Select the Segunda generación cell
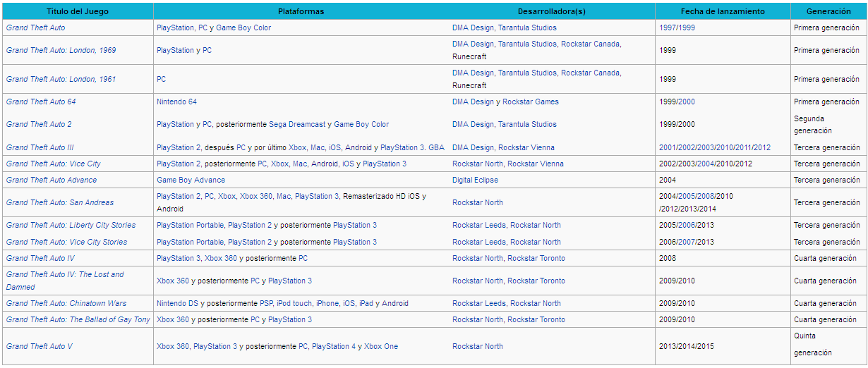Screen dimensions: 868x368 (829, 124)
